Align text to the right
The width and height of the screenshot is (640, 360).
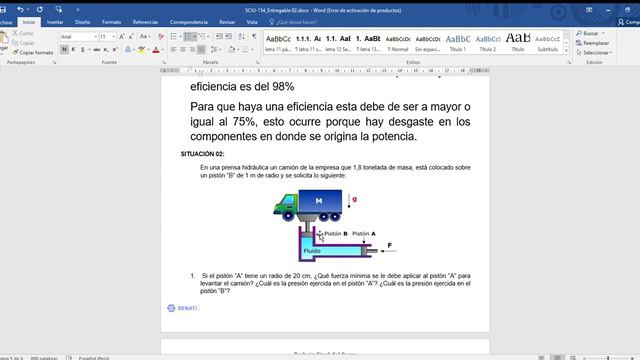[x=192, y=50]
